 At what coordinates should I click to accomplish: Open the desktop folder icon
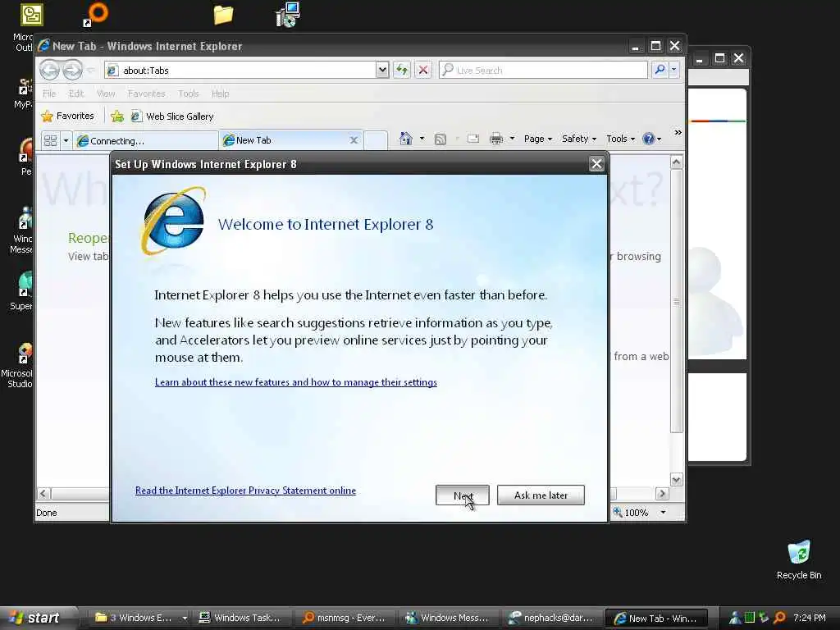(x=223, y=15)
